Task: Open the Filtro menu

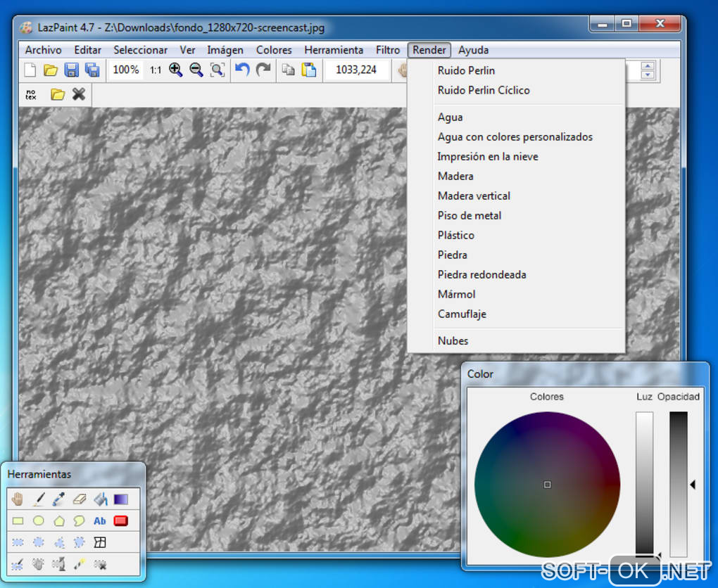Action: tap(387, 50)
